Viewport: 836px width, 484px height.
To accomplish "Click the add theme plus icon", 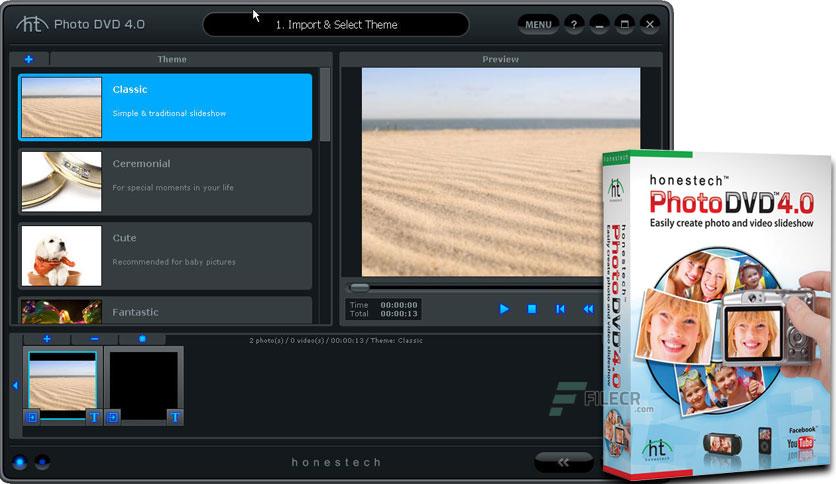I will (29, 59).
